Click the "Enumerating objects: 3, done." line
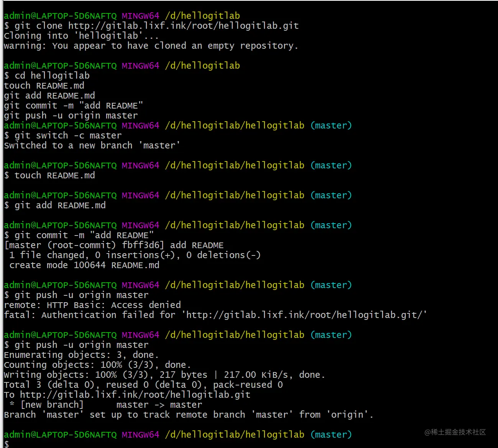 pos(81,355)
